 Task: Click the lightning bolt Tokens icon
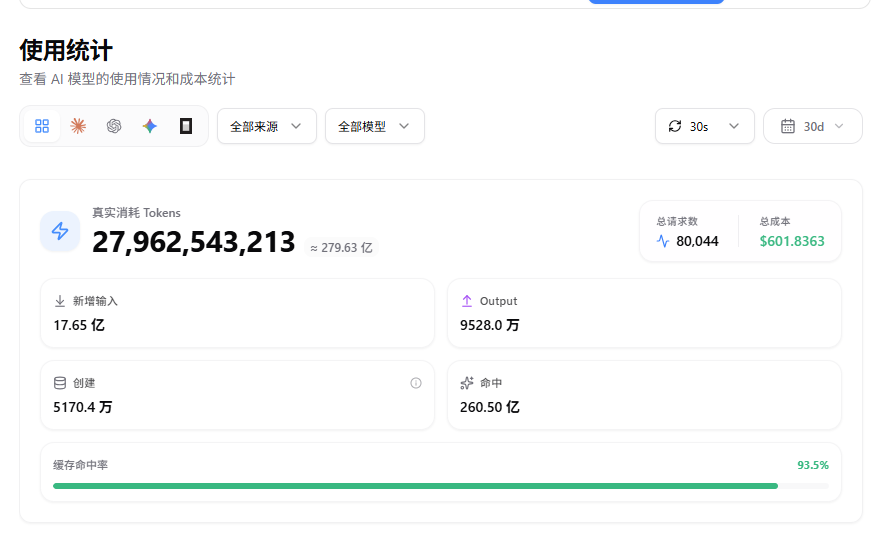click(x=60, y=231)
